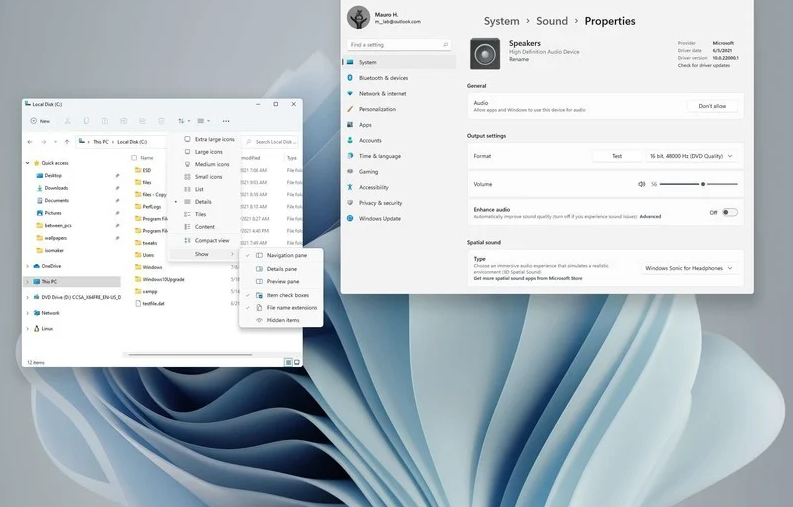Click Check for driver updates link
The height and width of the screenshot is (507, 793).
703,65
